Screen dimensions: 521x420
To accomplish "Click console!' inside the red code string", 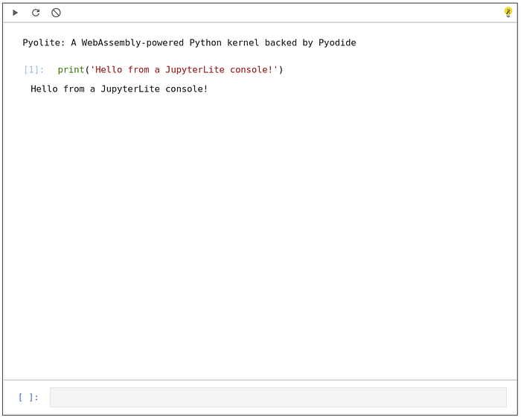I will pos(254,70).
